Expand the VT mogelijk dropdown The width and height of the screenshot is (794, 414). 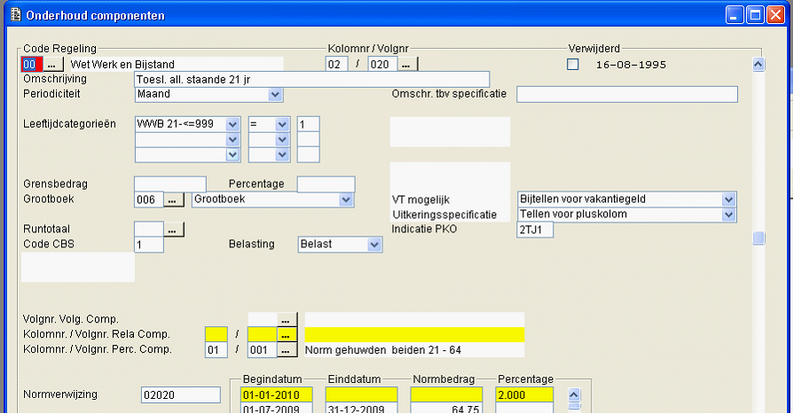[728, 199]
